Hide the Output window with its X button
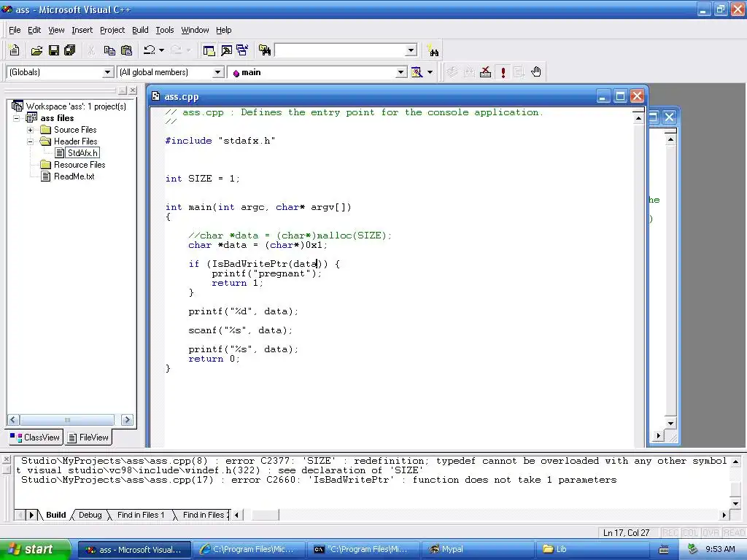 tap(6, 459)
